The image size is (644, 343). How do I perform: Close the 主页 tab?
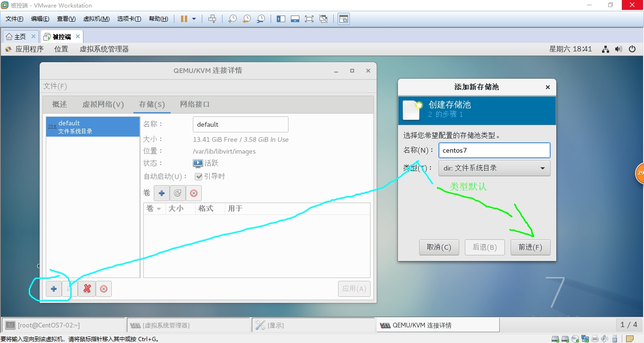coord(33,36)
